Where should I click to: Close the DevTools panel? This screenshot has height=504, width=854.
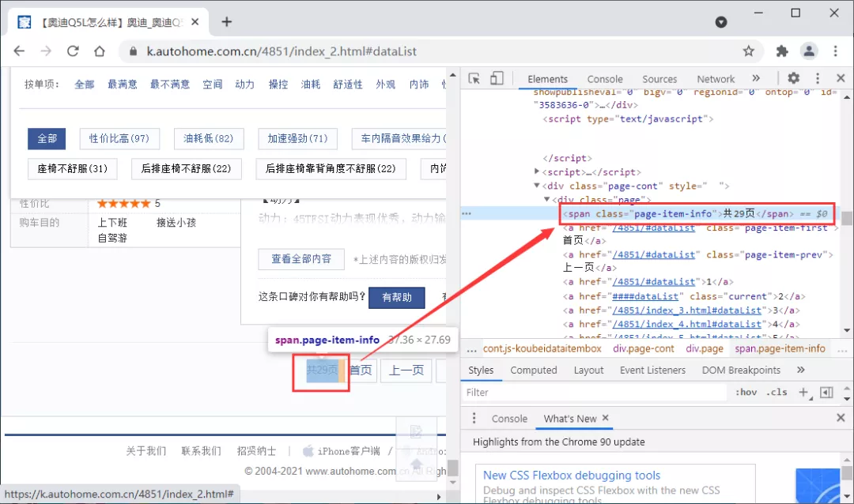click(x=841, y=78)
